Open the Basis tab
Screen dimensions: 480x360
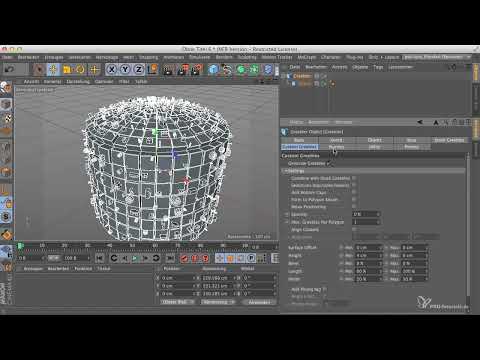[299, 140]
